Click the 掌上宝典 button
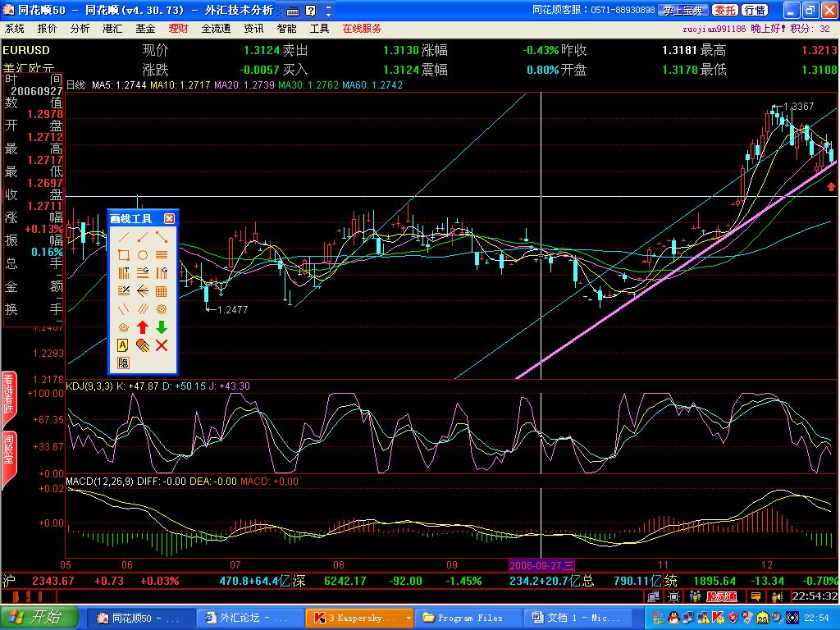Viewport: 840px width, 630px height. coord(683,10)
